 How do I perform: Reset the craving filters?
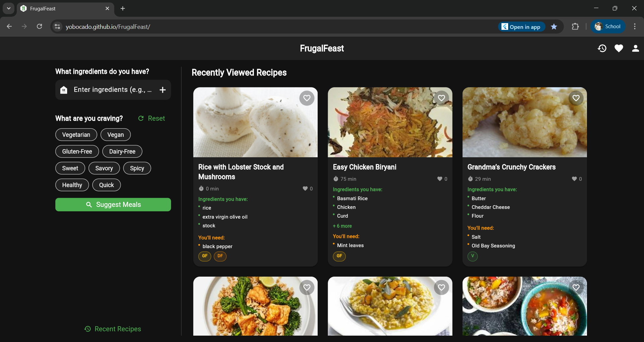152,118
